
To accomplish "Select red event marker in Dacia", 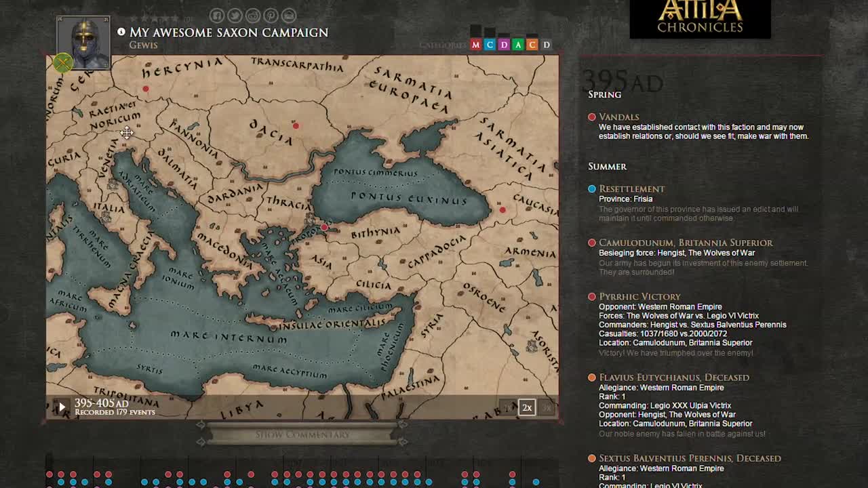I will tap(296, 125).
